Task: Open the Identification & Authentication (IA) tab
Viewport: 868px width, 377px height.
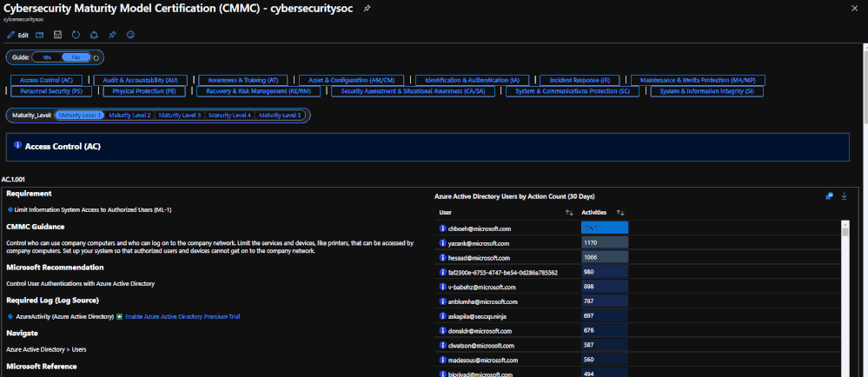Action: tap(472, 80)
